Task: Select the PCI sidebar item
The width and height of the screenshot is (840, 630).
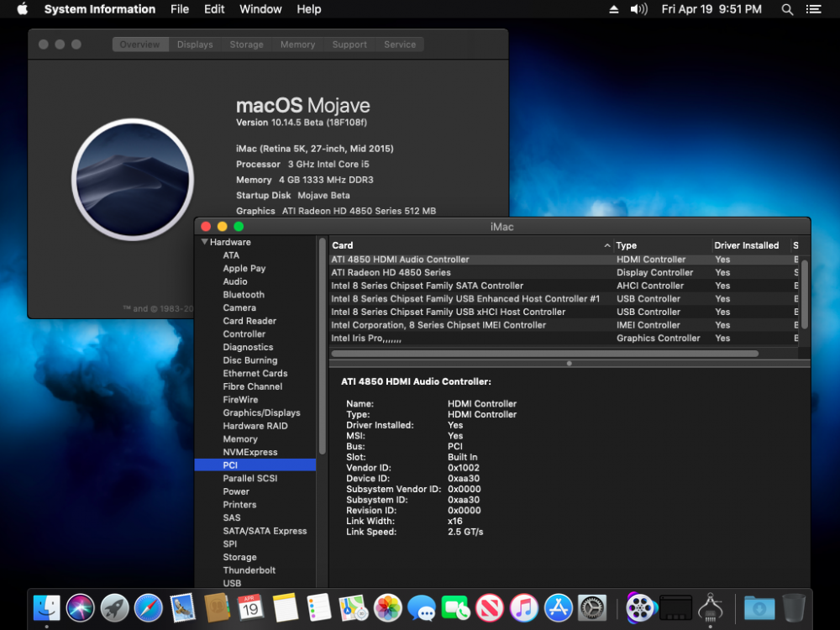Action: coord(255,465)
